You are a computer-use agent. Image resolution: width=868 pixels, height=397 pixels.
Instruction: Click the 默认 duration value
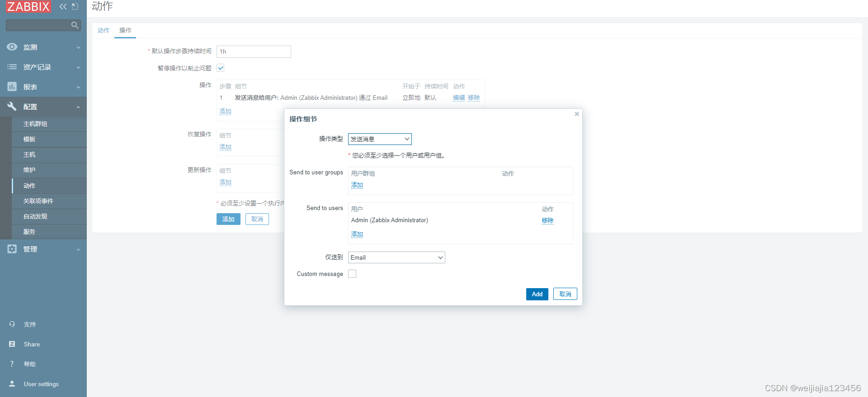pyautogui.click(x=430, y=98)
